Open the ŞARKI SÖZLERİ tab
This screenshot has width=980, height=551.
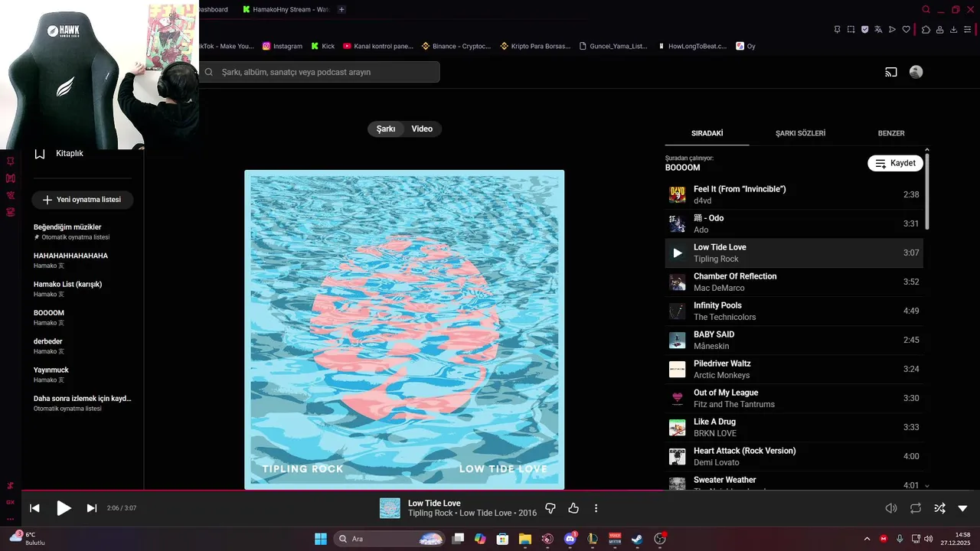(800, 133)
